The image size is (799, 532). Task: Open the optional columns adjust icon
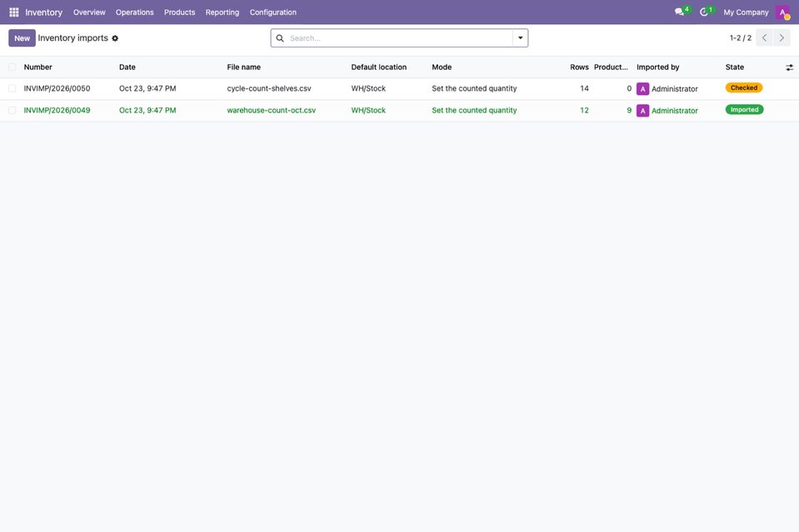point(789,67)
